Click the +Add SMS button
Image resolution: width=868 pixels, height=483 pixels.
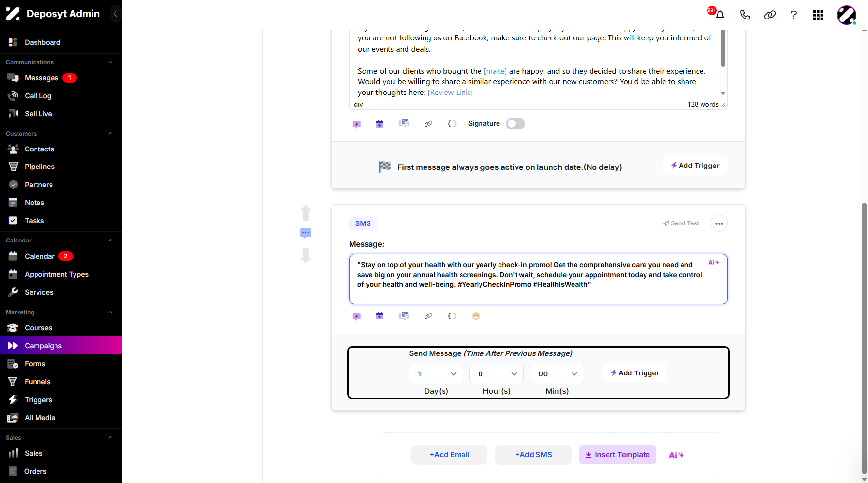(x=534, y=455)
